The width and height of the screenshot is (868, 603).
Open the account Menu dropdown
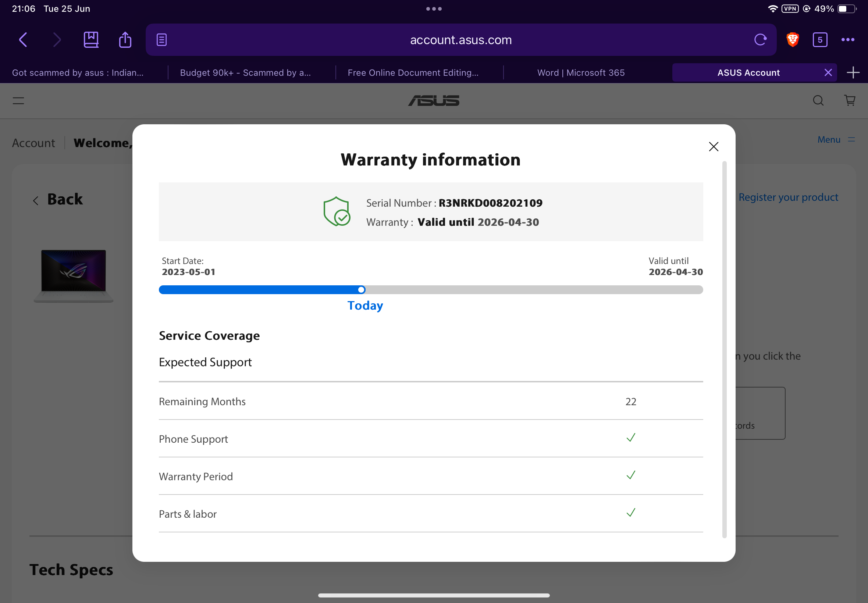[x=836, y=139]
